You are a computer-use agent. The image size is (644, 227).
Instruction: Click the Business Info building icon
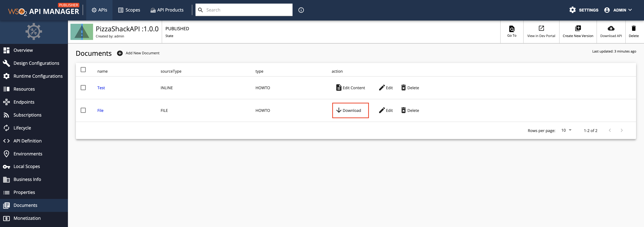[x=6, y=180]
